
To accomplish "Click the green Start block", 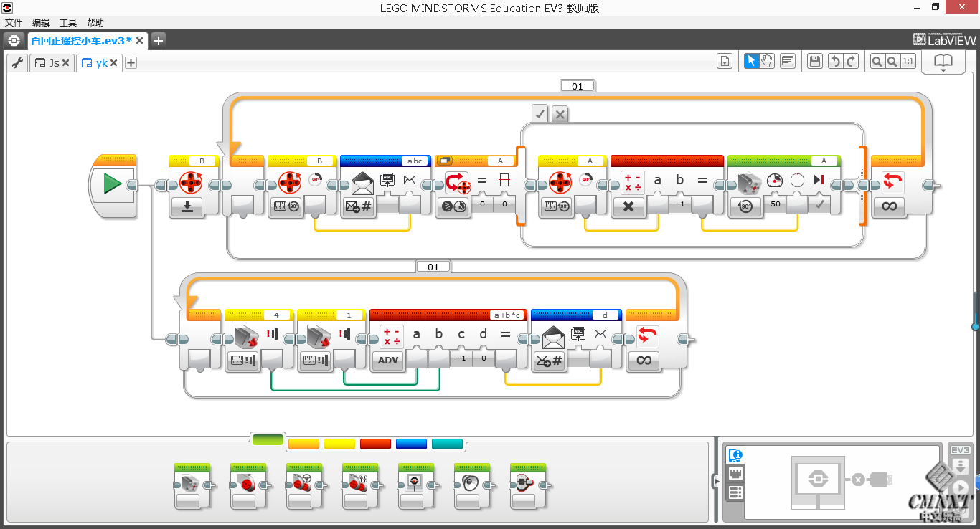I will [113, 184].
